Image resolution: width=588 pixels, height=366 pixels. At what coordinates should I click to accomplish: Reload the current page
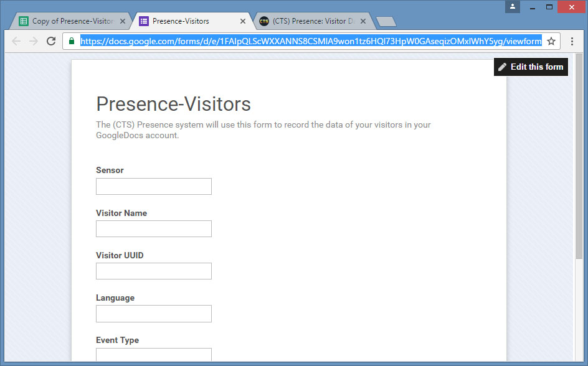pyautogui.click(x=51, y=41)
